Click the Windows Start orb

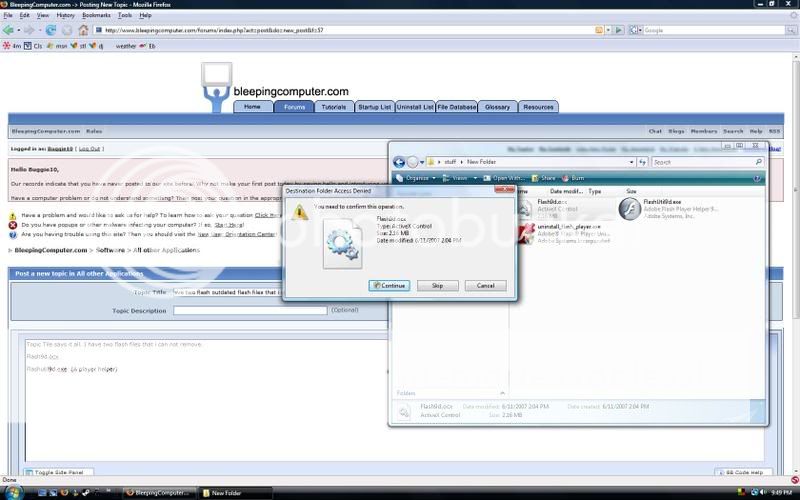point(12,493)
